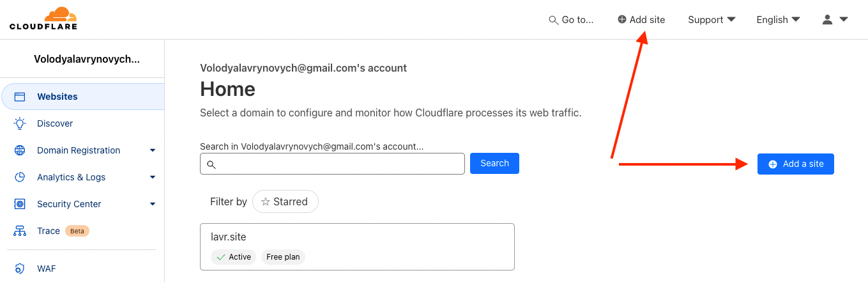Expand the Analytics & Logs submenu arrow
Screen dimensions: 868x282
point(153,177)
